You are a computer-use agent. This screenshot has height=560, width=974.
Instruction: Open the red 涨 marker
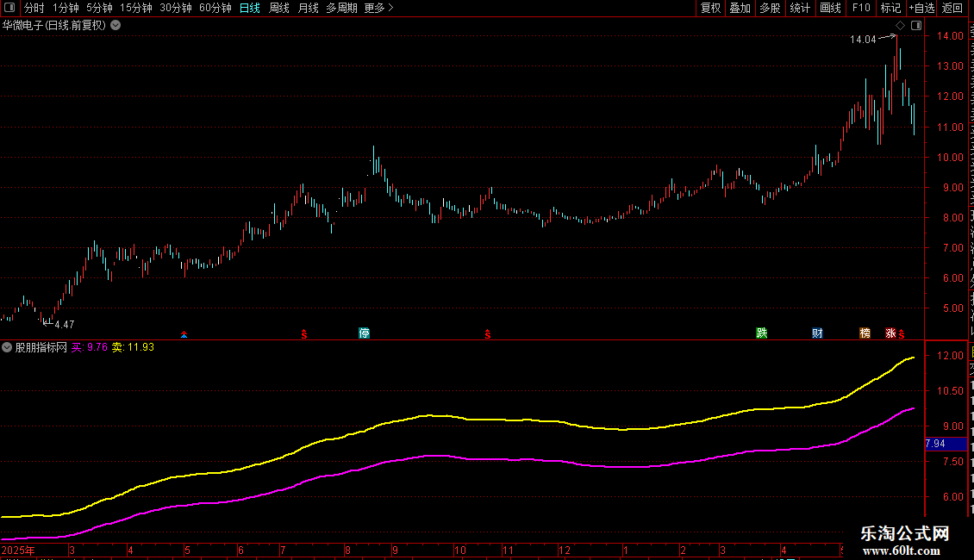click(890, 333)
